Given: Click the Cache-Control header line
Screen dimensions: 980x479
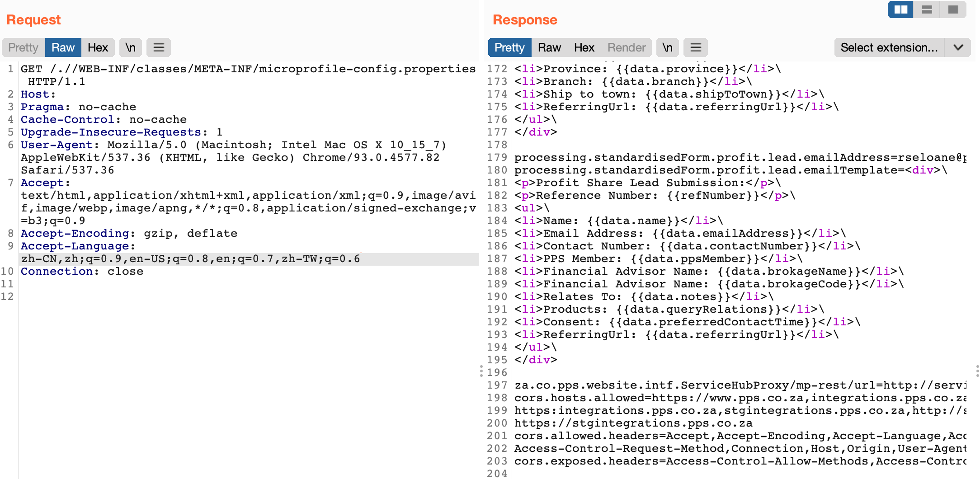Looking at the screenshot, I should point(104,119).
